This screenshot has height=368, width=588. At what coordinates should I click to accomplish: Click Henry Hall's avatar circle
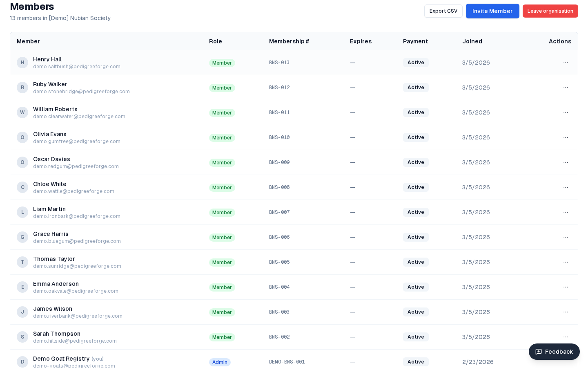pyautogui.click(x=22, y=63)
